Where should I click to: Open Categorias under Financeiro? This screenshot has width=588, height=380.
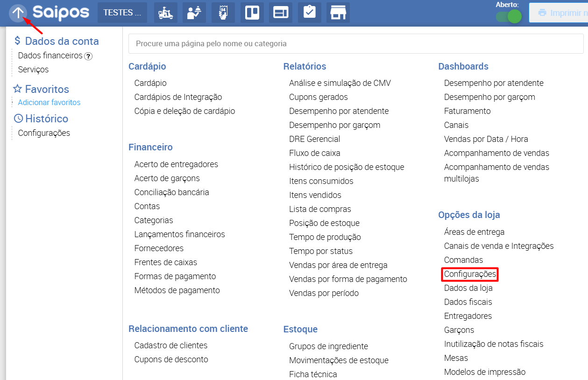click(154, 220)
